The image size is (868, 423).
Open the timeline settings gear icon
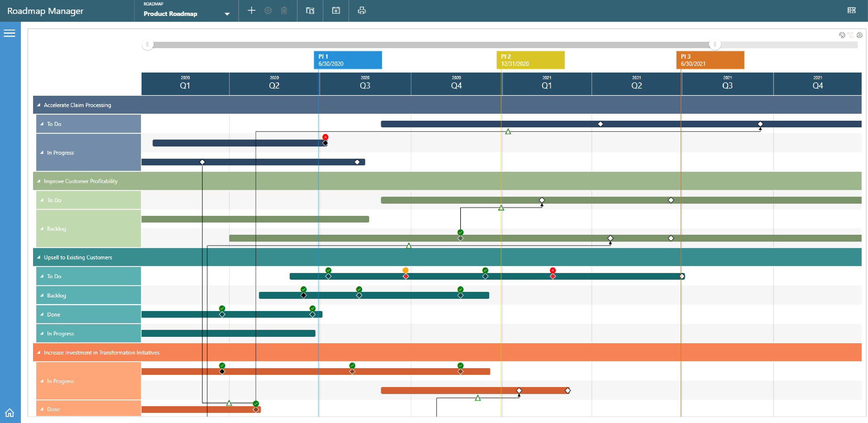[860, 35]
